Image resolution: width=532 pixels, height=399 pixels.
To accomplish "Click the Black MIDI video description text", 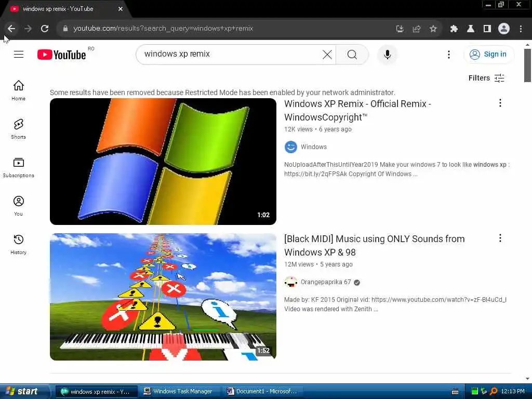I will pos(395,304).
